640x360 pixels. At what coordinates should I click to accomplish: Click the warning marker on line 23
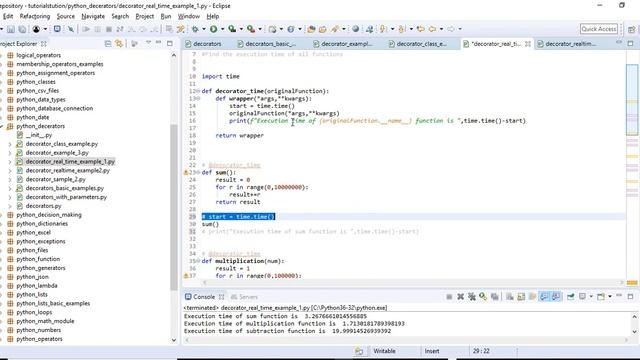tap(186, 173)
